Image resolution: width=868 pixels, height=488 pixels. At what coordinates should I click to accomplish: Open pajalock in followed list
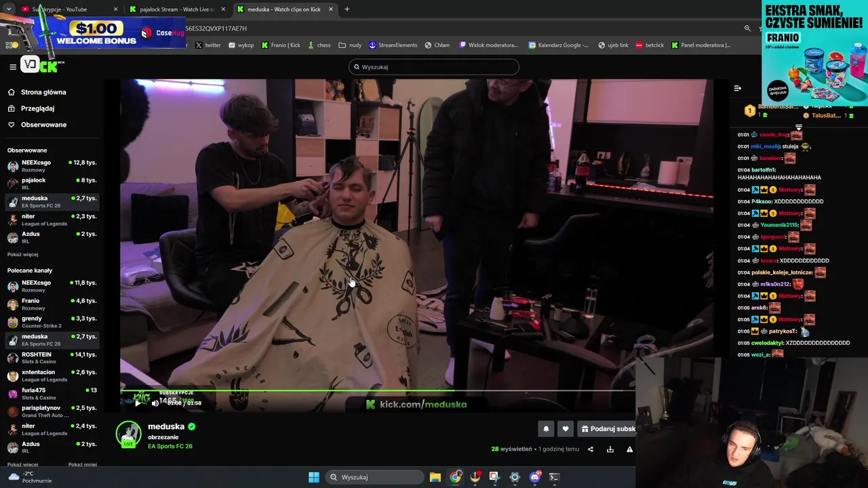click(52, 184)
